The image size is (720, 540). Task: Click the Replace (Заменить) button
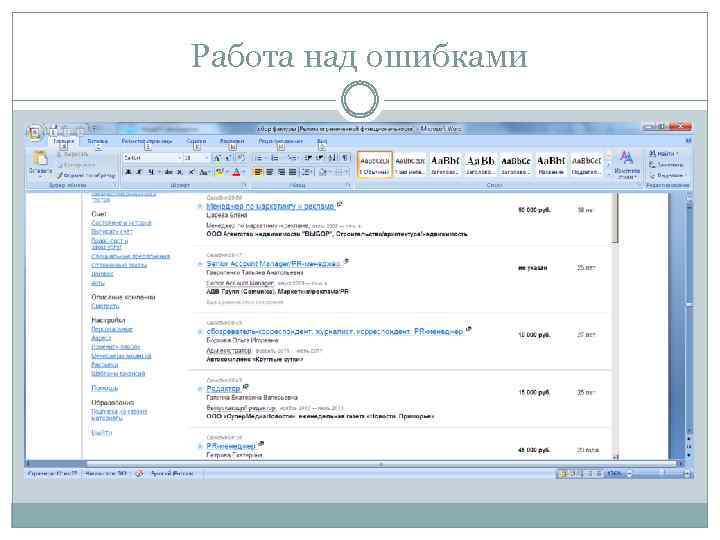pyautogui.click(x=667, y=164)
